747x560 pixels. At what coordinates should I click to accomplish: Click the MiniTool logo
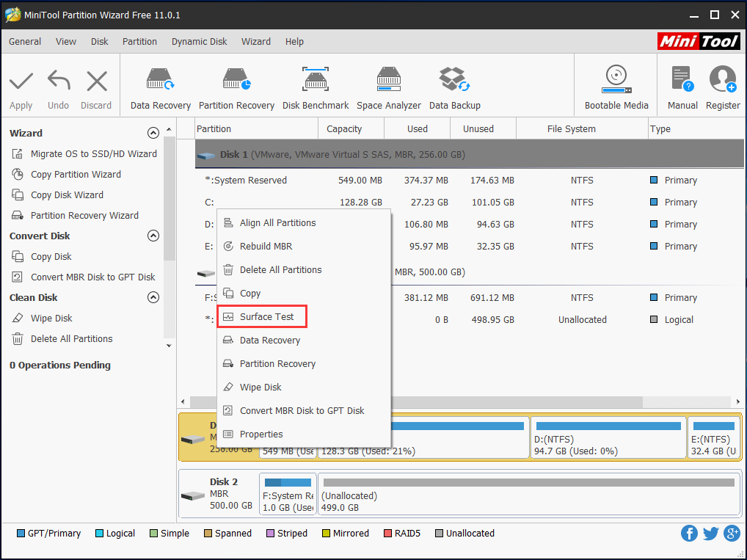tap(699, 41)
